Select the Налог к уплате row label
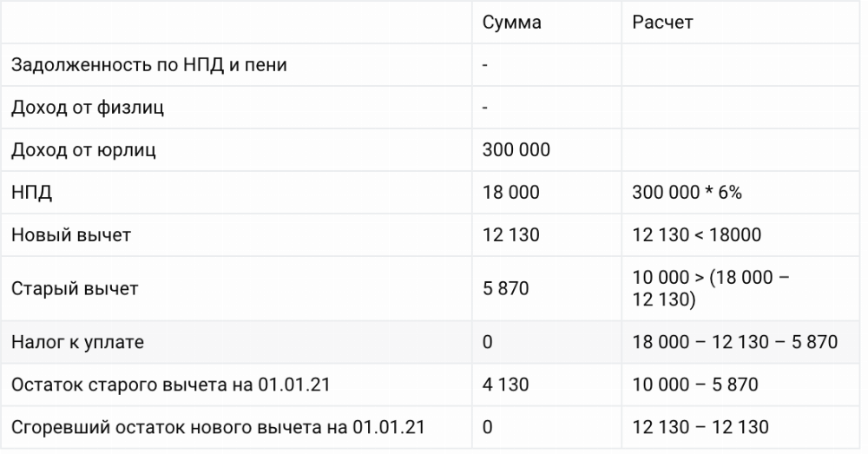Screen dimensions: 868x454 [x=77, y=342]
